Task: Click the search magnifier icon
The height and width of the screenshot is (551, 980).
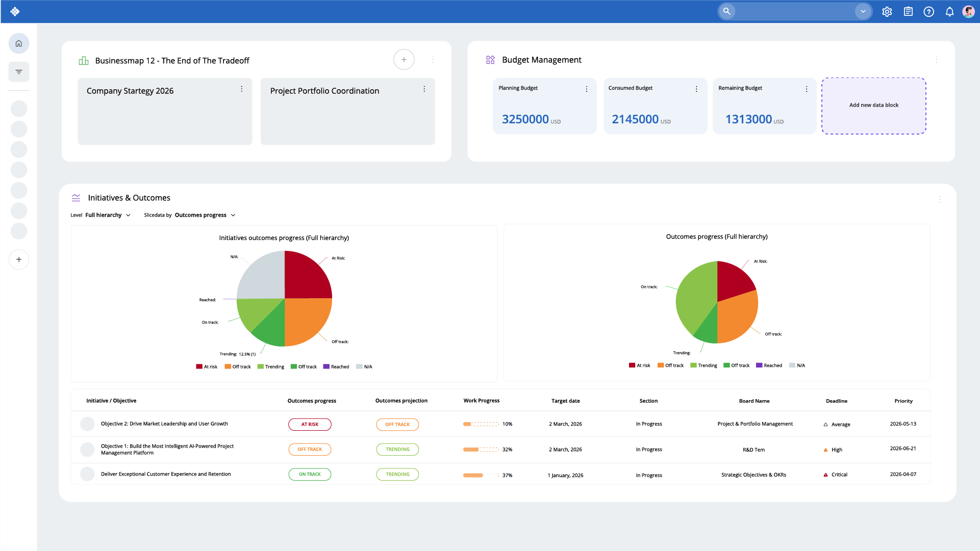Action: [x=726, y=11]
